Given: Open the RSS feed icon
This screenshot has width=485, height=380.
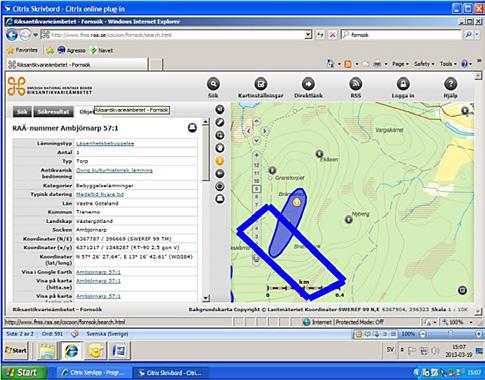Looking at the screenshot, I should (x=356, y=84).
